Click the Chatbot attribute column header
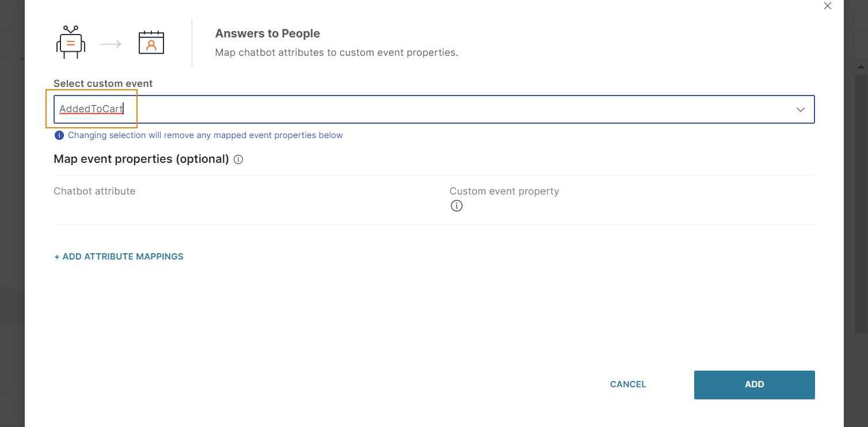The width and height of the screenshot is (868, 427). point(94,191)
